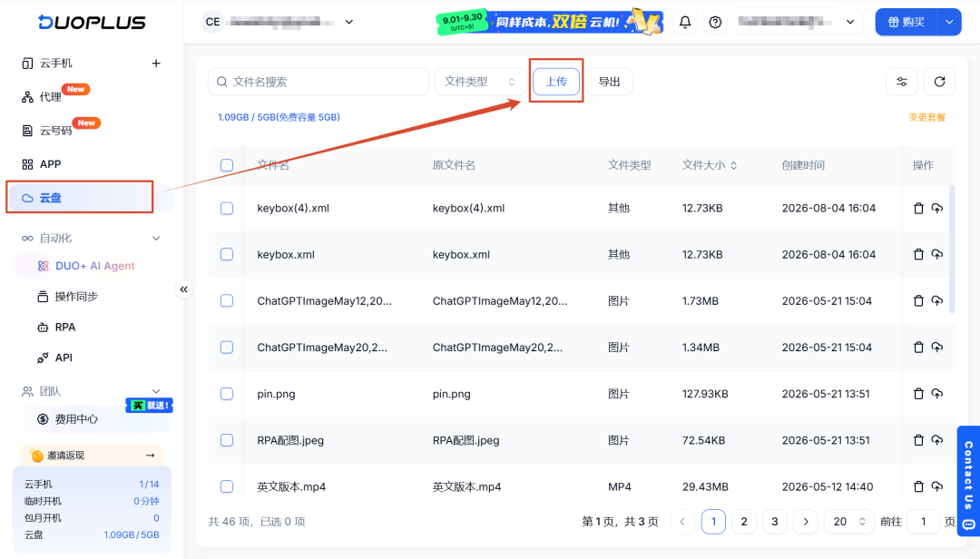The image size is (980, 559).
Task: Delete the keybox.xml file
Action: [918, 254]
